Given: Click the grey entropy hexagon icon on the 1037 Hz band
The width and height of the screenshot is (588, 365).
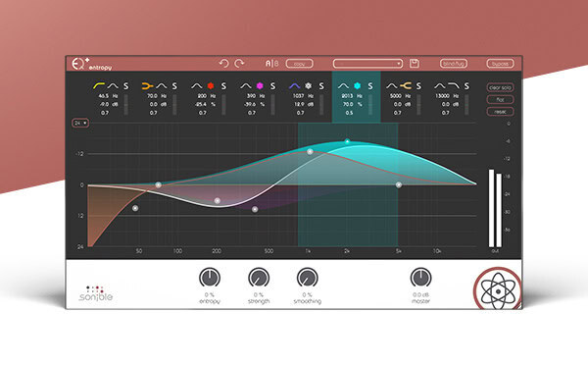Looking at the screenshot, I should coord(309,86).
